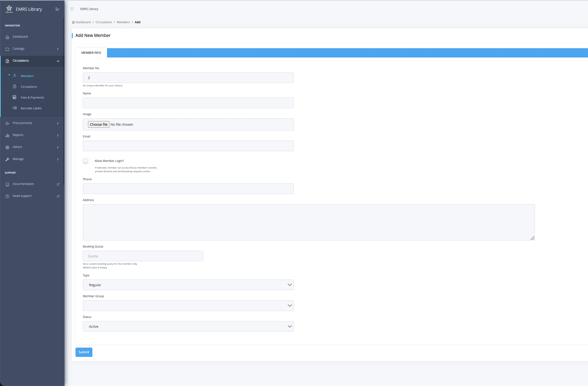Open the Type dropdown showing Regular
The height and width of the screenshot is (386, 588).
pyautogui.click(x=188, y=285)
